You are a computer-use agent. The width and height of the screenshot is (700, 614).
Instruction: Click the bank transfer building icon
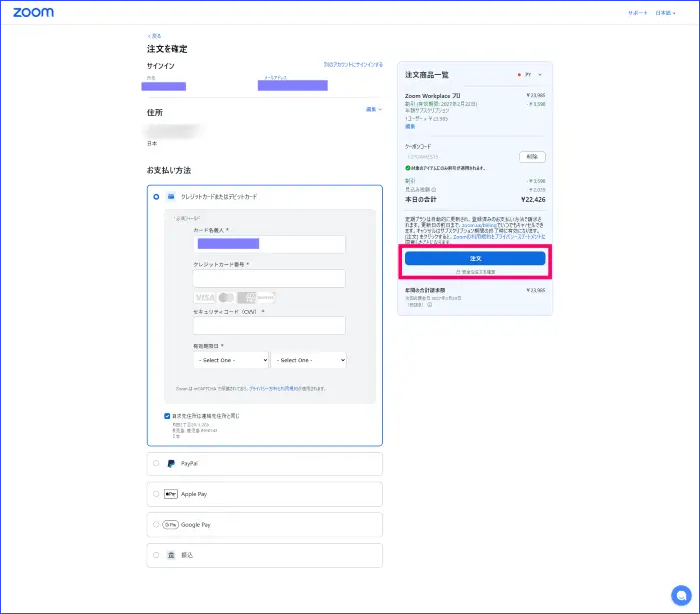[x=171, y=555]
